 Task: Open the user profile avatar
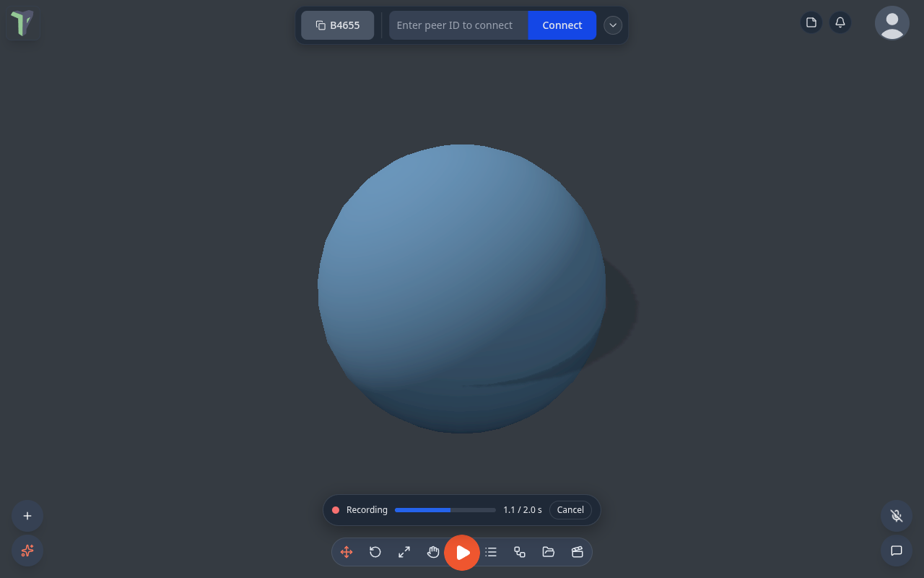point(892,23)
